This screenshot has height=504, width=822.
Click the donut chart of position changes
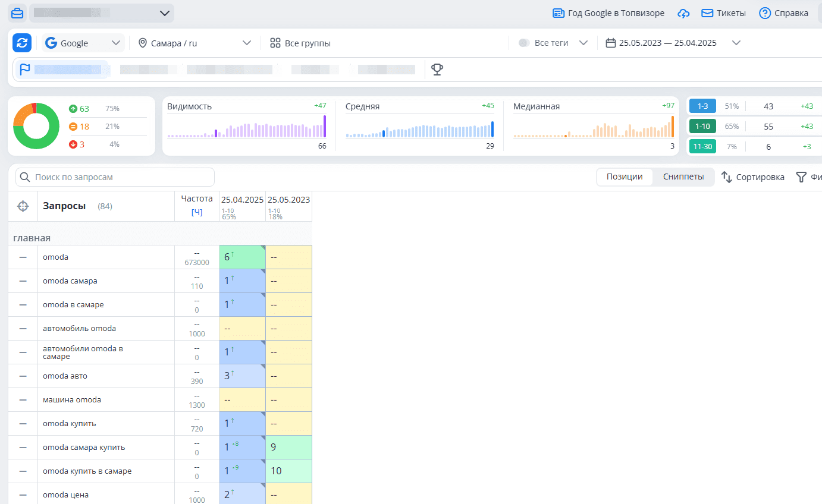click(x=36, y=126)
